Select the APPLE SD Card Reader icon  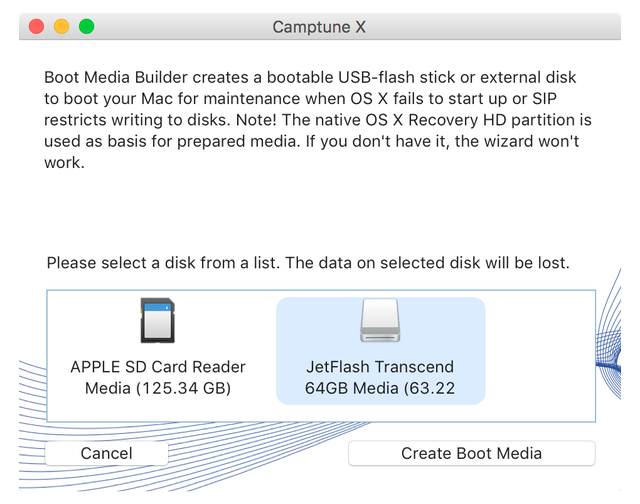(x=158, y=320)
